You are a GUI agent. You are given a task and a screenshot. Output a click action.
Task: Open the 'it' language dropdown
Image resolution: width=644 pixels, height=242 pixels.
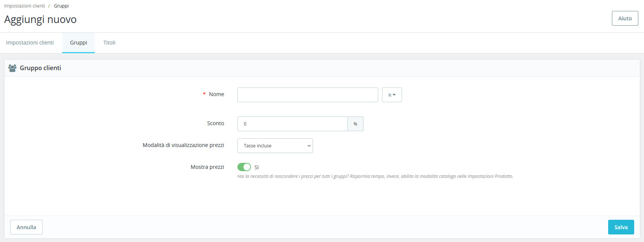(x=392, y=95)
